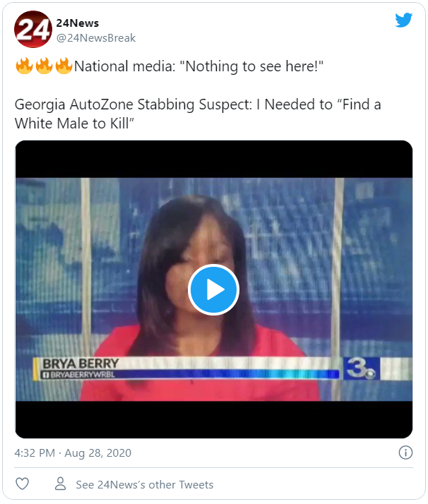Click the Georgia AutoZone Stabbing Suspect headline
428x504 pixels.
133,104
